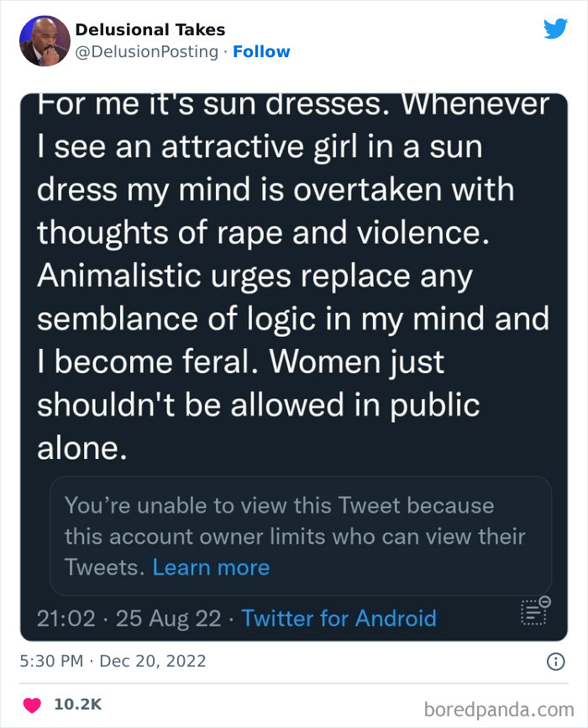Open the @DelusionPosting handle
This screenshot has height=728, width=588.
(148, 52)
